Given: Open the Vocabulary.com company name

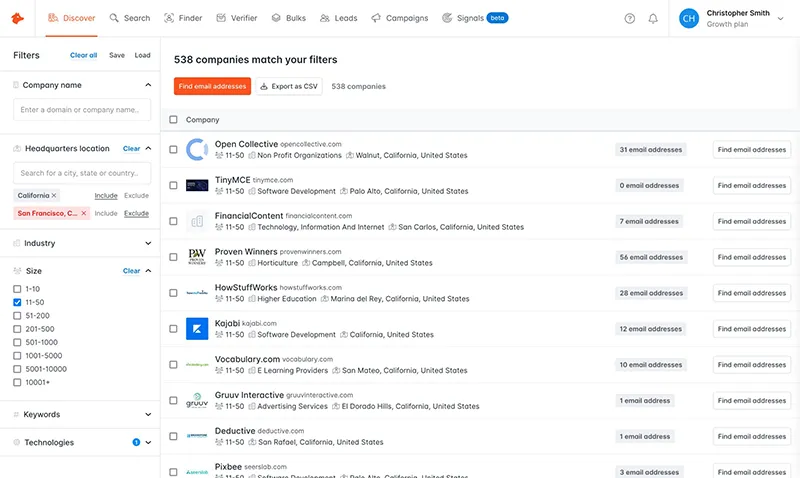Looking at the screenshot, I should pos(247,359).
